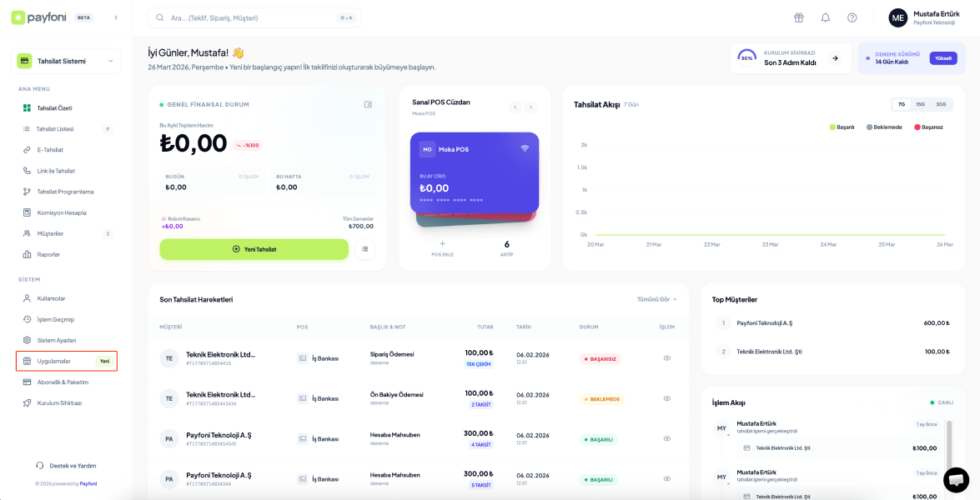Focus the top search field

click(x=250, y=17)
